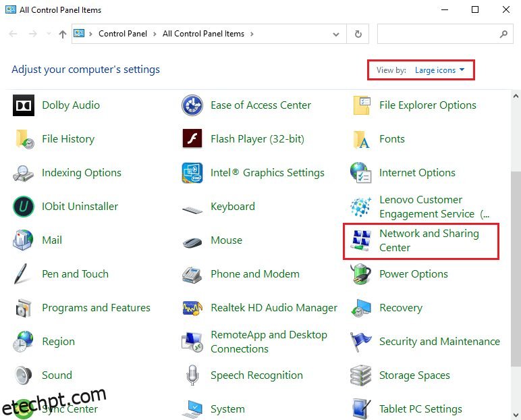Click the Control Panel title bar icon
This screenshot has width=521, height=420.
(x=11, y=9)
